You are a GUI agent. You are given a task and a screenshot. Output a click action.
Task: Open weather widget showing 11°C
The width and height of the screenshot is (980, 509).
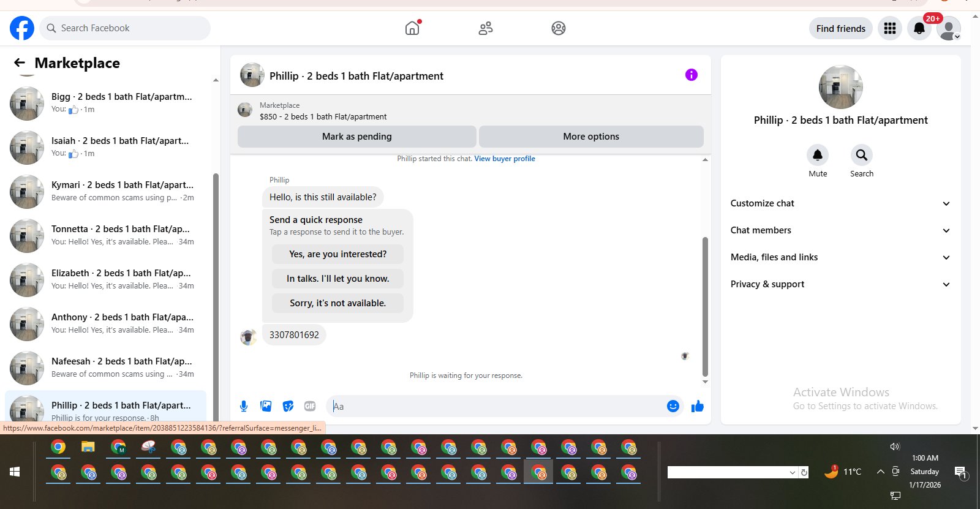(x=843, y=472)
